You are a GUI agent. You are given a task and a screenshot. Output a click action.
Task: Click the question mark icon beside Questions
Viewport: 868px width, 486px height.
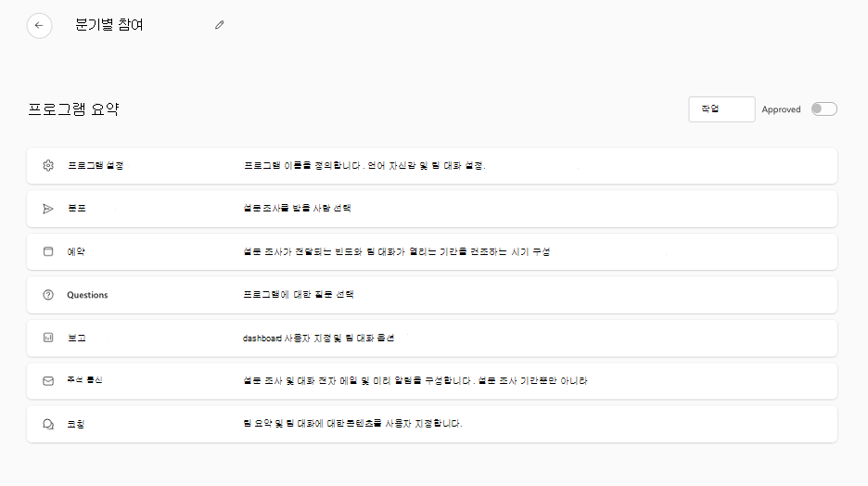[x=48, y=295]
